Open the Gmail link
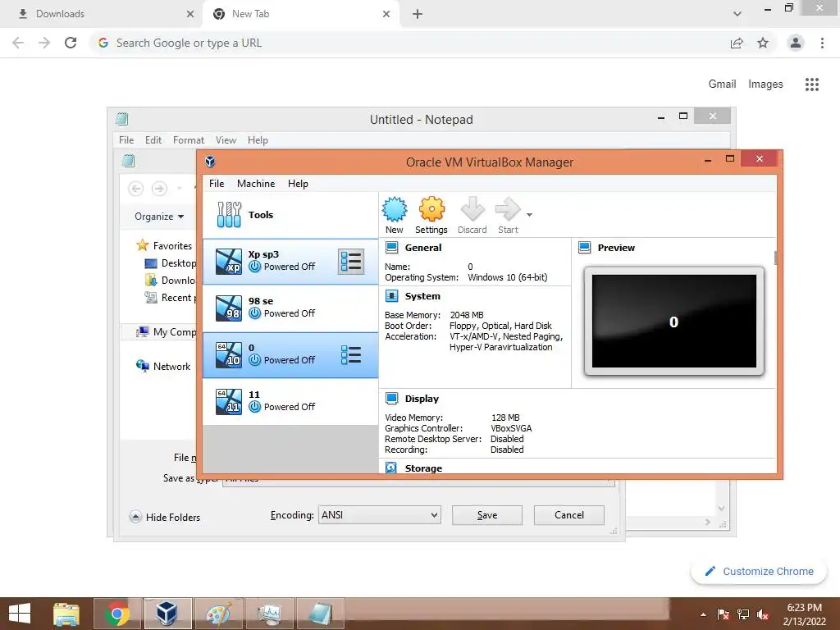This screenshot has width=840, height=630. (x=722, y=84)
